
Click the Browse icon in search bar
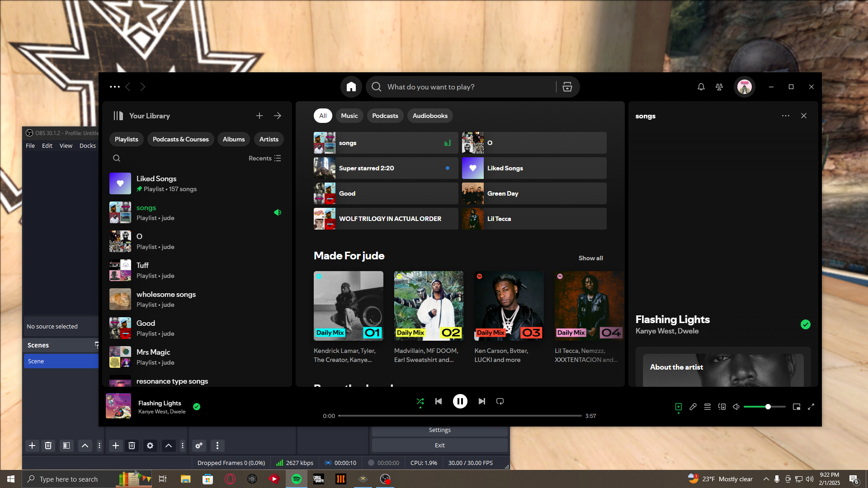[x=567, y=87]
